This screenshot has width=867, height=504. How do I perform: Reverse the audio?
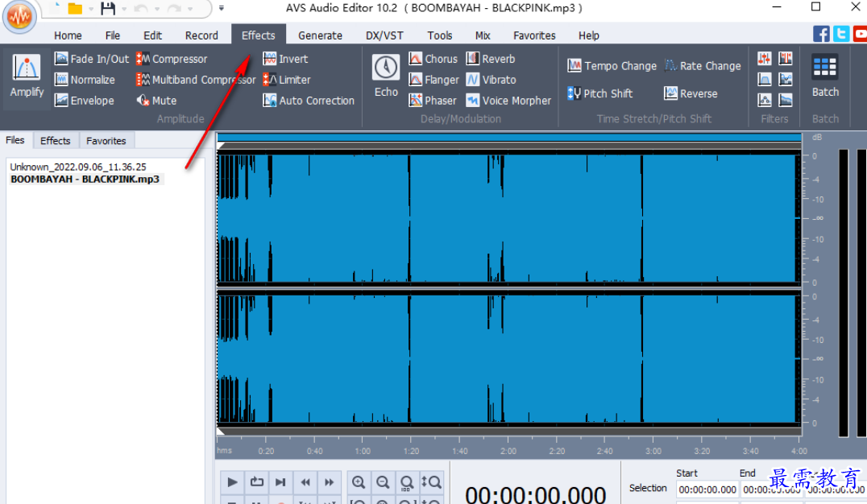pyautogui.click(x=691, y=93)
